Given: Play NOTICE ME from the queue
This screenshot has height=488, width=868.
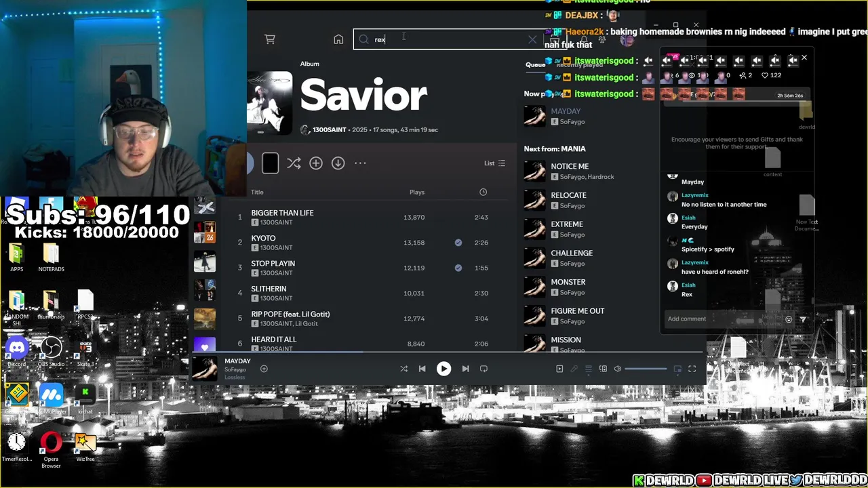Looking at the screenshot, I should pos(570,166).
